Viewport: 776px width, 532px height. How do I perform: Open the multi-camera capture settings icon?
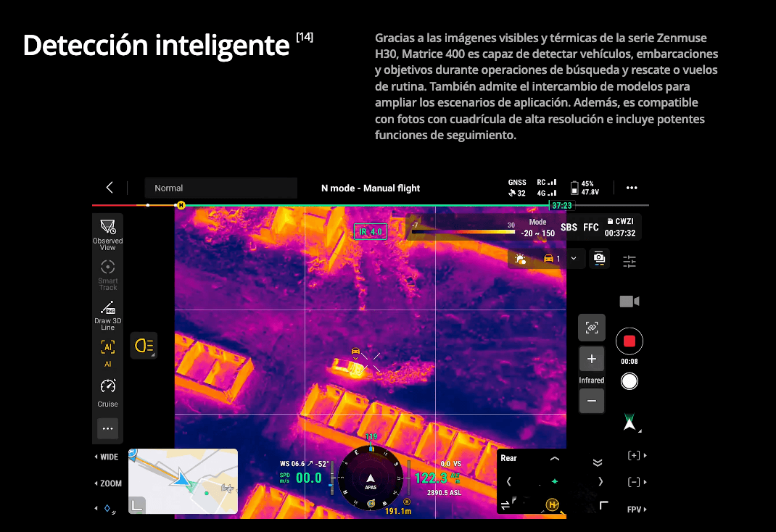[599, 259]
